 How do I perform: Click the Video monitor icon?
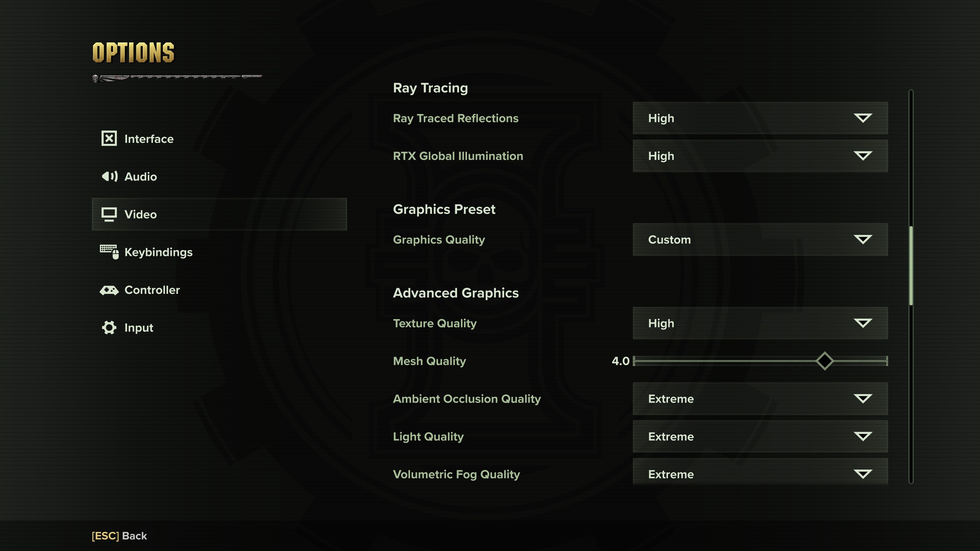pos(109,214)
